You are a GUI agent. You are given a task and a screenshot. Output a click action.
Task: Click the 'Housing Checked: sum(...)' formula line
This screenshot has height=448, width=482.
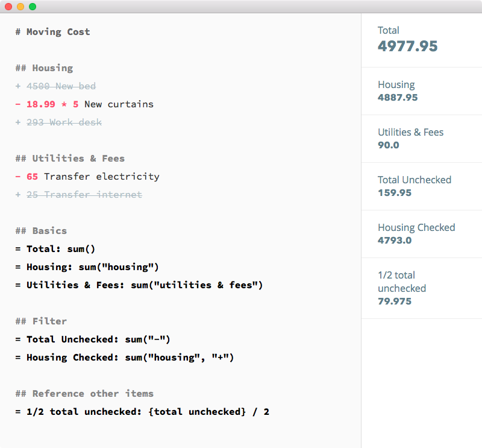click(x=125, y=358)
